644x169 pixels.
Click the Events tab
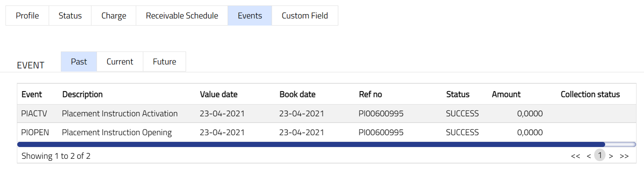click(x=250, y=16)
